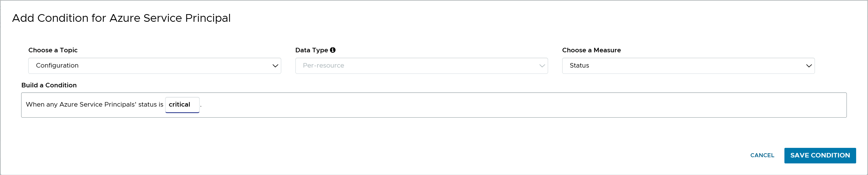868x175 pixels.
Task: Click the Data Type info icon
Action: click(x=333, y=50)
